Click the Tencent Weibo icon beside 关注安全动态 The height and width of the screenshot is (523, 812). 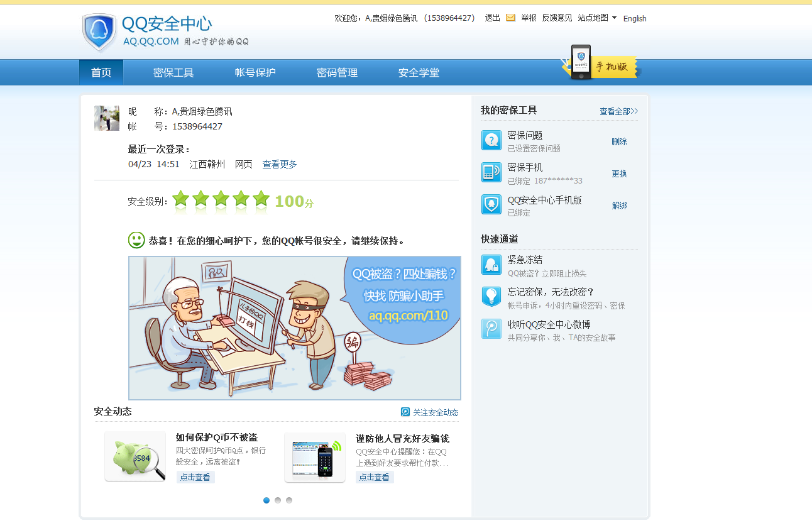tap(405, 412)
